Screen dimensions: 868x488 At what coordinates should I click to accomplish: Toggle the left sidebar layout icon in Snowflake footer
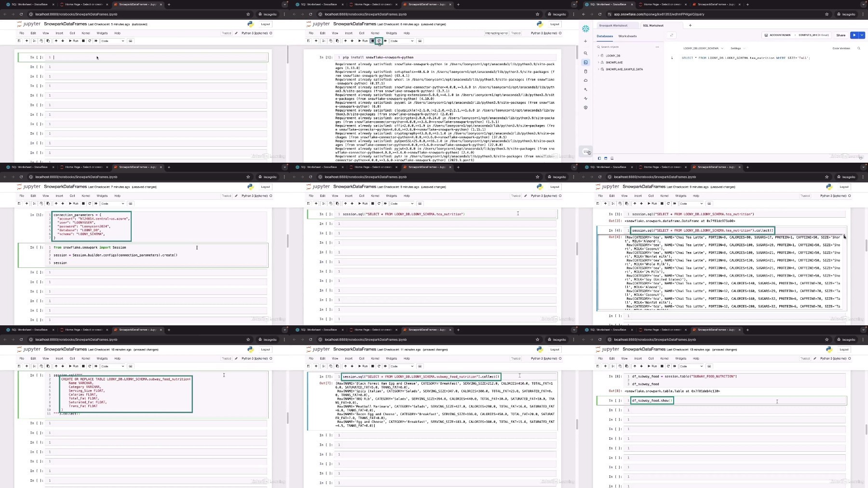click(x=599, y=158)
